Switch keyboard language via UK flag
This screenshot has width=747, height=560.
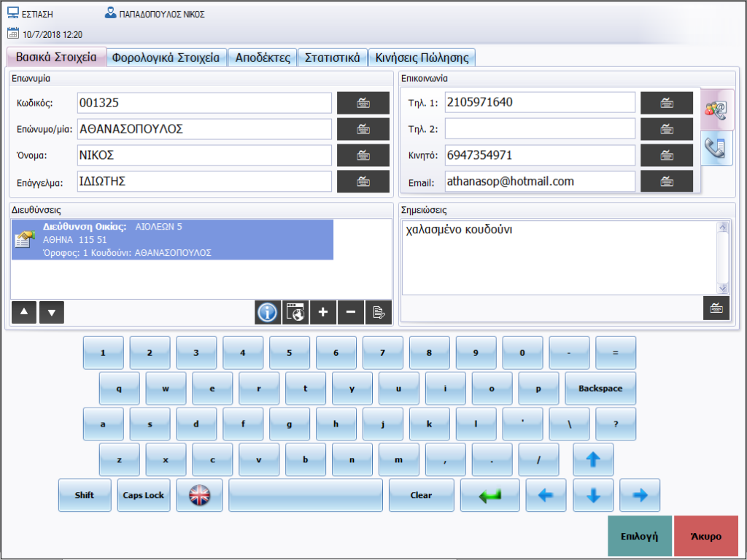[x=199, y=495]
